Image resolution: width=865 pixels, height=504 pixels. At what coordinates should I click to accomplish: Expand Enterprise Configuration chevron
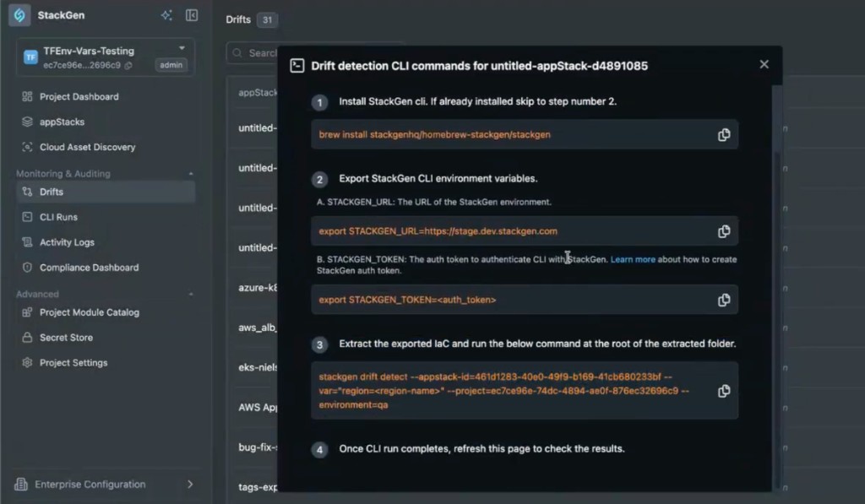(190, 484)
